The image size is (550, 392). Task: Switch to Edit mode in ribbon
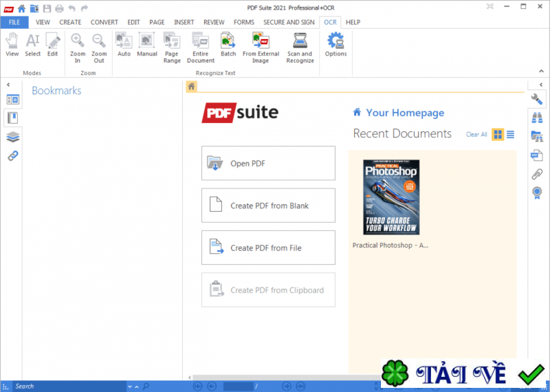(53, 45)
